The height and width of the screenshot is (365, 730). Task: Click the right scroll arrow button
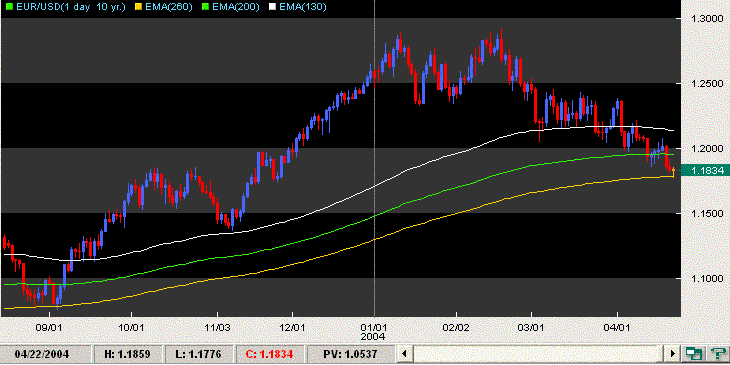672,354
